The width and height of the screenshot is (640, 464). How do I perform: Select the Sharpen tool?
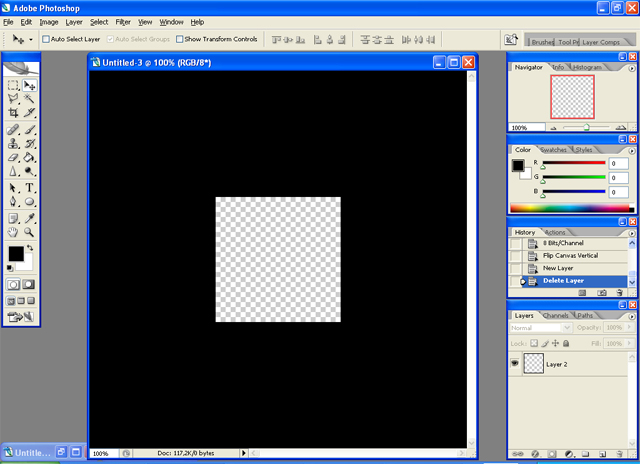tap(13, 171)
